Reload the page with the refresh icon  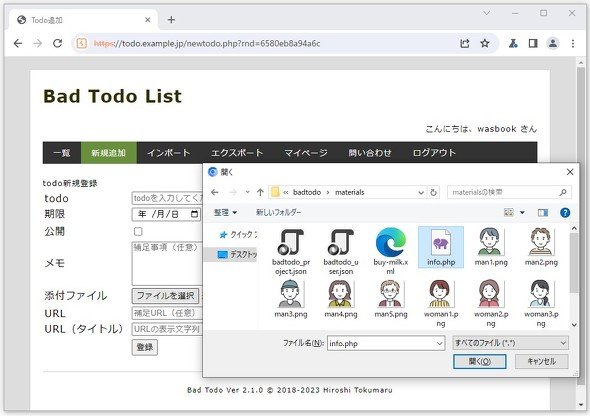58,43
